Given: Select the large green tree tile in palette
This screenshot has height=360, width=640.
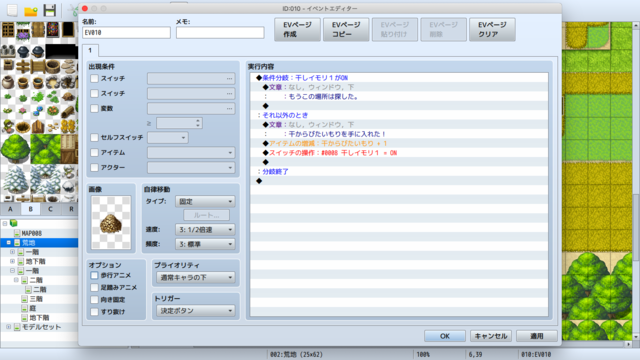Looking at the screenshot, I should click(x=15, y=149).
